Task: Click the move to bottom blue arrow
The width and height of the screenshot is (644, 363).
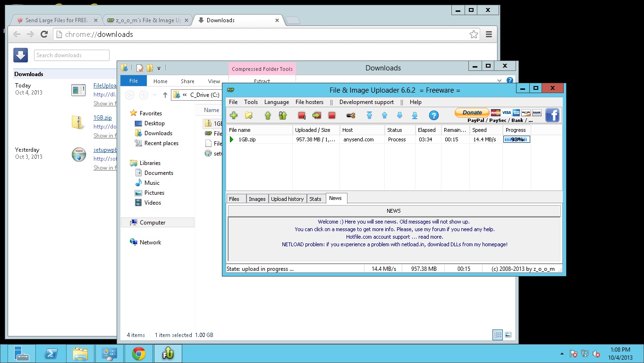Action: [415, 115]
